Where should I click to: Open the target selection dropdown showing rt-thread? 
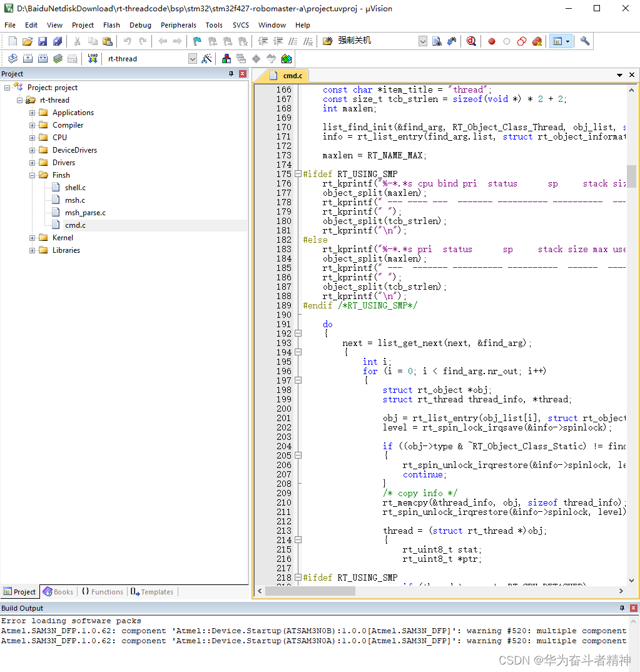(192, 58)
